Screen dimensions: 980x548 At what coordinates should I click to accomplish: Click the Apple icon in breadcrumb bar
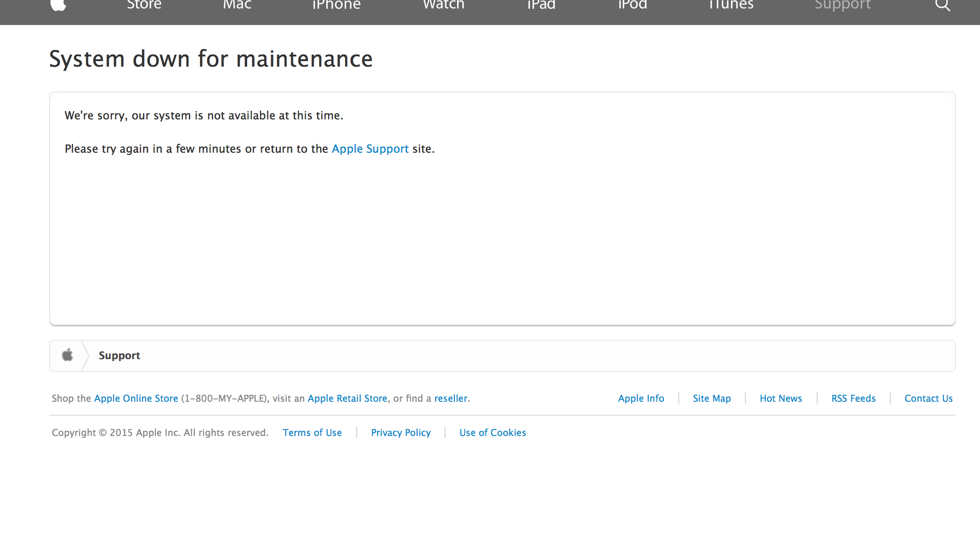click(68, 355)
